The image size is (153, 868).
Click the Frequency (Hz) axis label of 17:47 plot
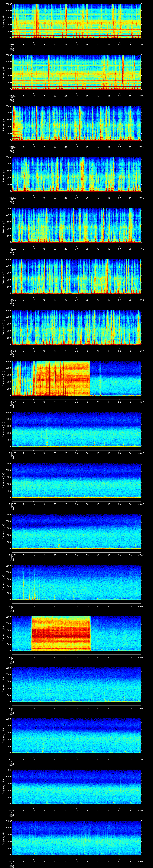coord(3,582)
